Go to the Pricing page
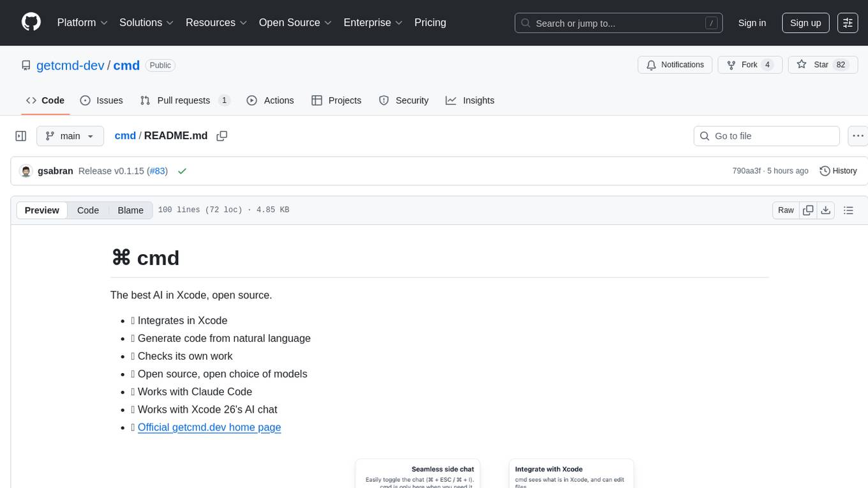Viewport: 868px width, 488px height. pyautogui.click(x=430, y=22)
